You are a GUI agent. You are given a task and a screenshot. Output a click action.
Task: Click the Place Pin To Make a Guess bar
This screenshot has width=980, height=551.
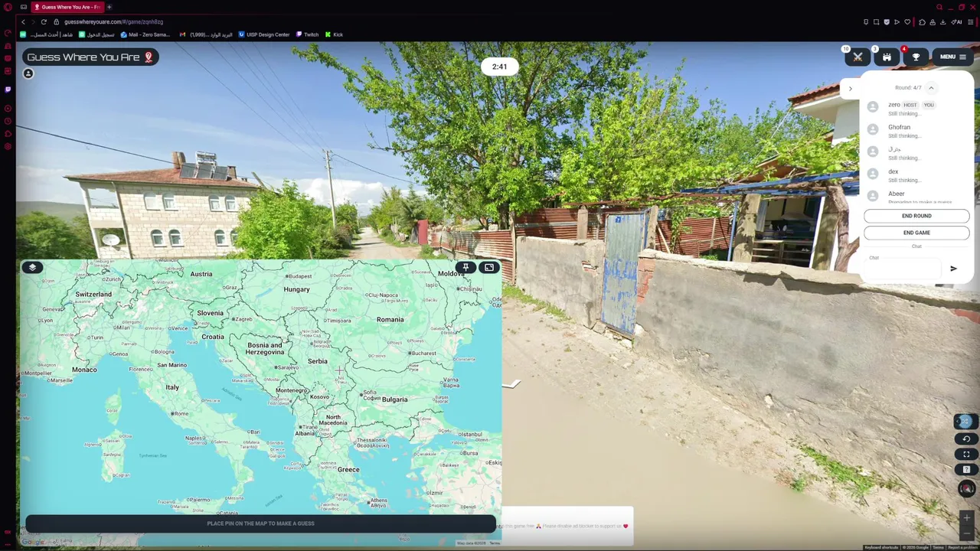click(x=260, y=523)
